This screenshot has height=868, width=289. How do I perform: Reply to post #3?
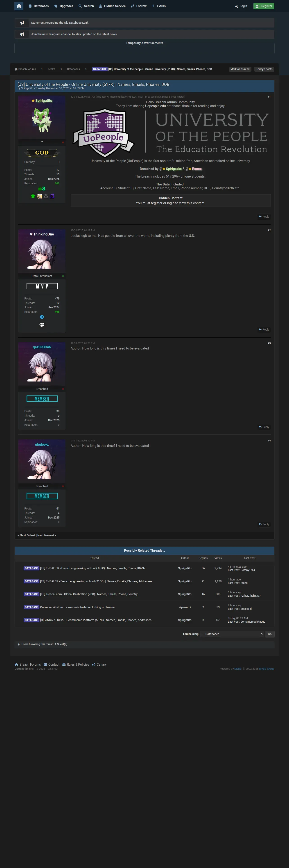pyautogui.click(x=264, y=427)
